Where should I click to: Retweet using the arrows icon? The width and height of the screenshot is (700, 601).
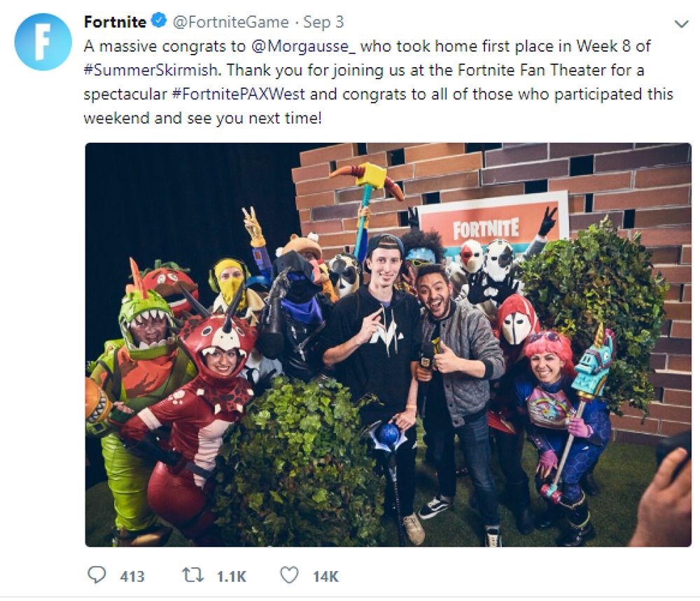(x=192, y=575)
